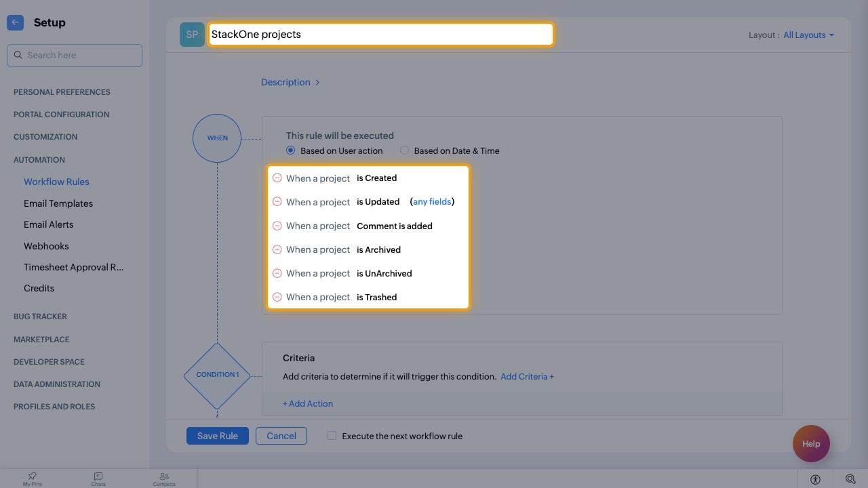Click the SP project avatar icon
The width and height of the screenshot is (868, 488).
(x=192, y=35)
